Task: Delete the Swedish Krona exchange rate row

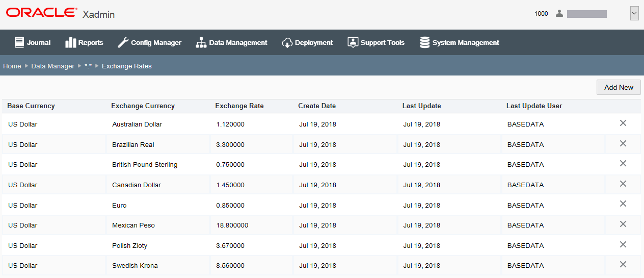Action: (623, 264)
